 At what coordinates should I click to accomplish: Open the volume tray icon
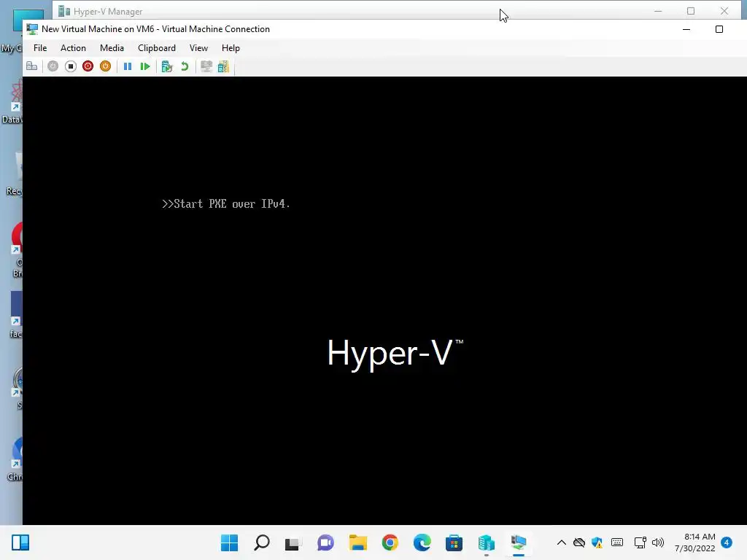(x=658, y=542)
